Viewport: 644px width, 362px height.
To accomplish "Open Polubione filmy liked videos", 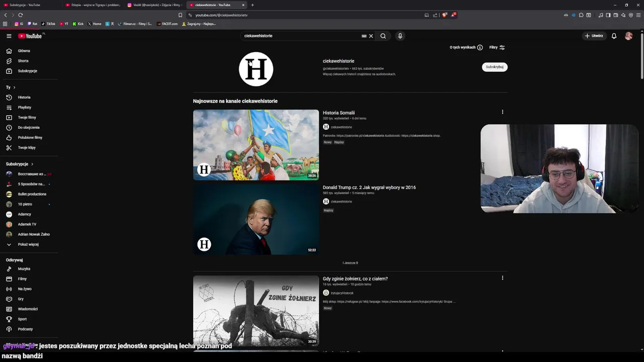I will point(29,137).
